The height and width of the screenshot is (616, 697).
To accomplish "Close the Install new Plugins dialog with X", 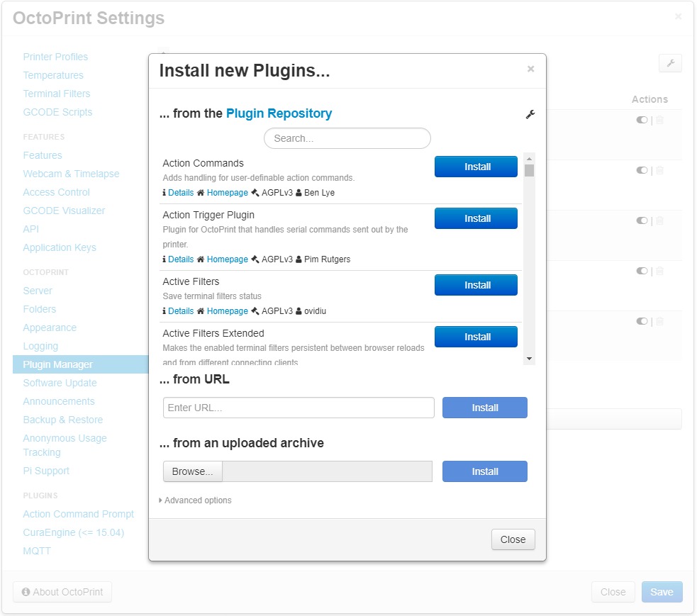I will (x=530, y=69).
